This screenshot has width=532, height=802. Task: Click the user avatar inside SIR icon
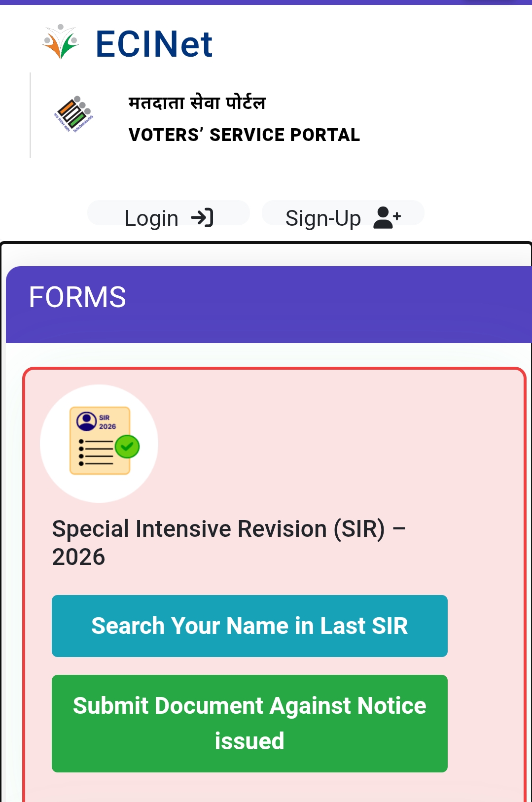tap(87, 421)
